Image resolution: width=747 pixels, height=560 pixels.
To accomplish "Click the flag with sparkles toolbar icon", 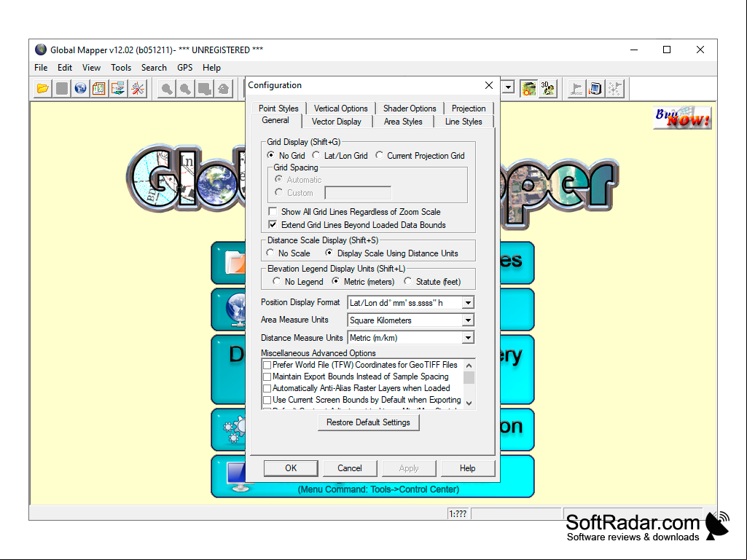I will 614,89.
